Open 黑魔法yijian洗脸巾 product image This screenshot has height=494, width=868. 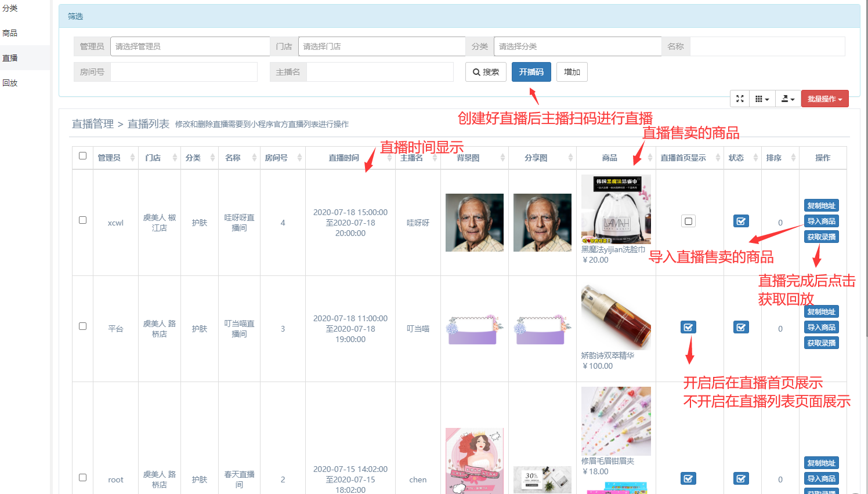pos(616,209)
